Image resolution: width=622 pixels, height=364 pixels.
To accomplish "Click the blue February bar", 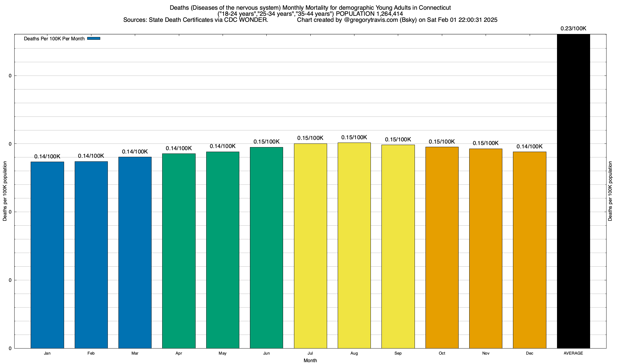I will click(91, 255).
